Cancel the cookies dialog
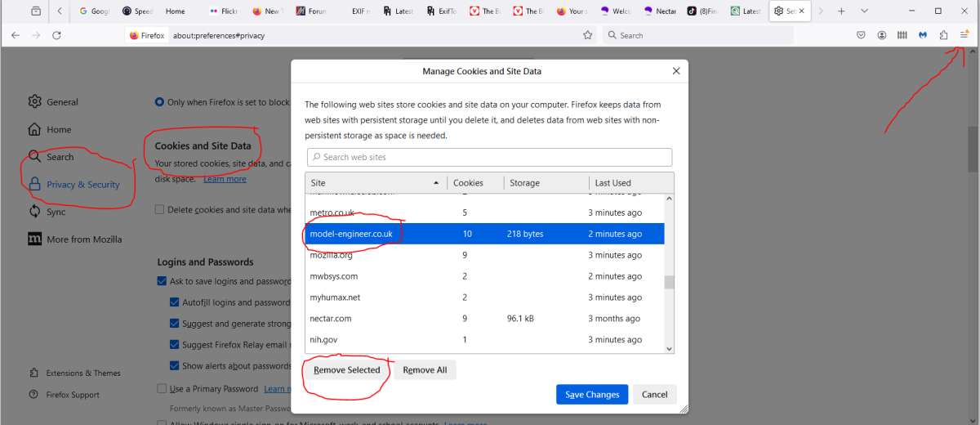Screen dimensions: 980x425 point(654,395)
